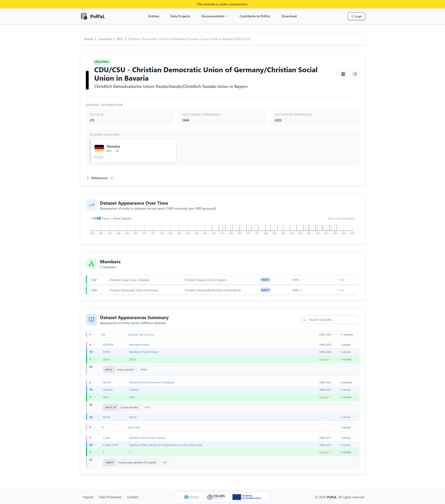Screen dimensions: 445x504
Task: Open Entries link on V-Party version 2 row
Action: coord(325,452)
